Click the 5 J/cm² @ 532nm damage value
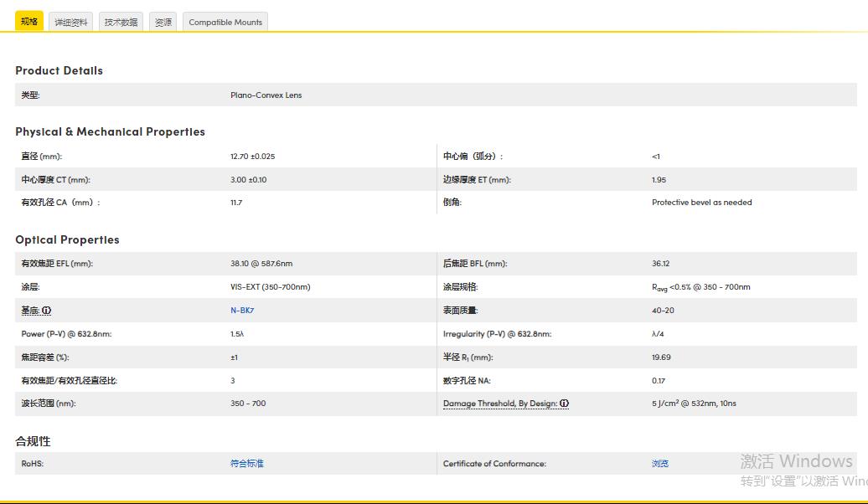 (x=694, y=404)
